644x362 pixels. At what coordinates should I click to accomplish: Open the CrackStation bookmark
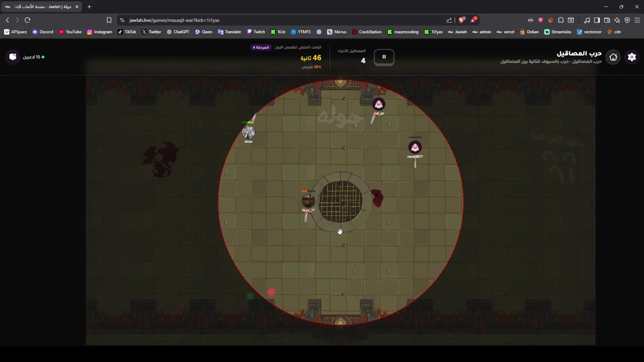point(366,32)
